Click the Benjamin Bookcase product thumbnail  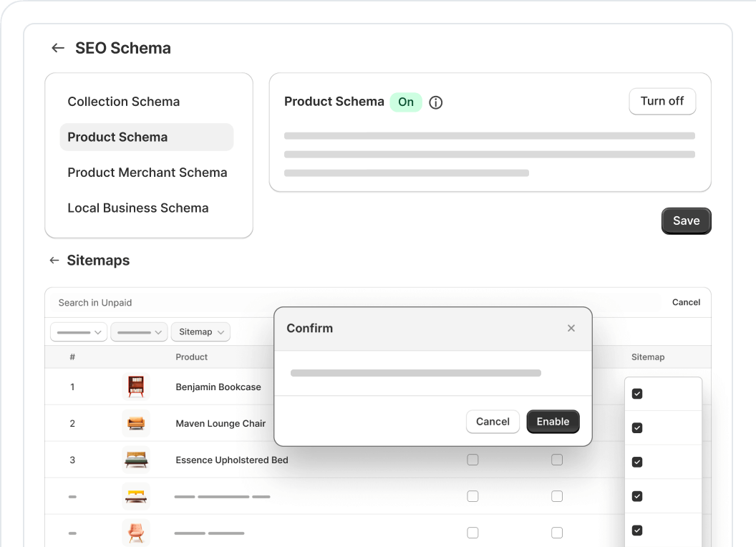(136, 387)
